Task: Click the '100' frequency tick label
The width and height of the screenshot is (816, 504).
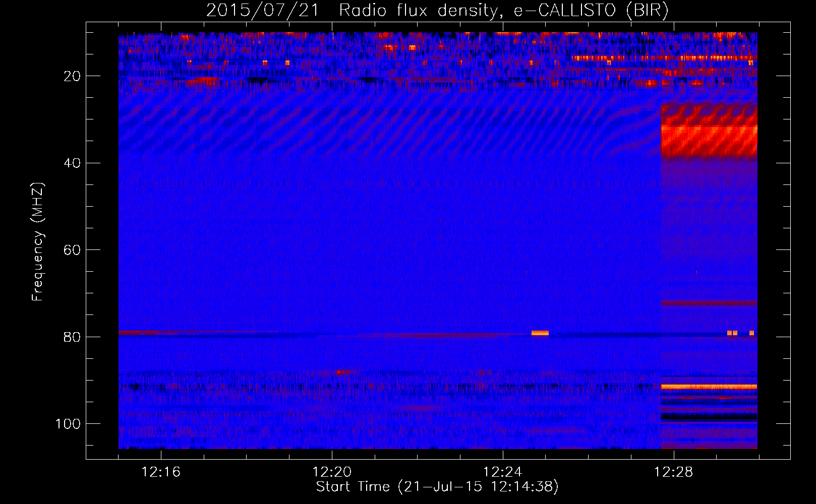Action: point(68,424)
